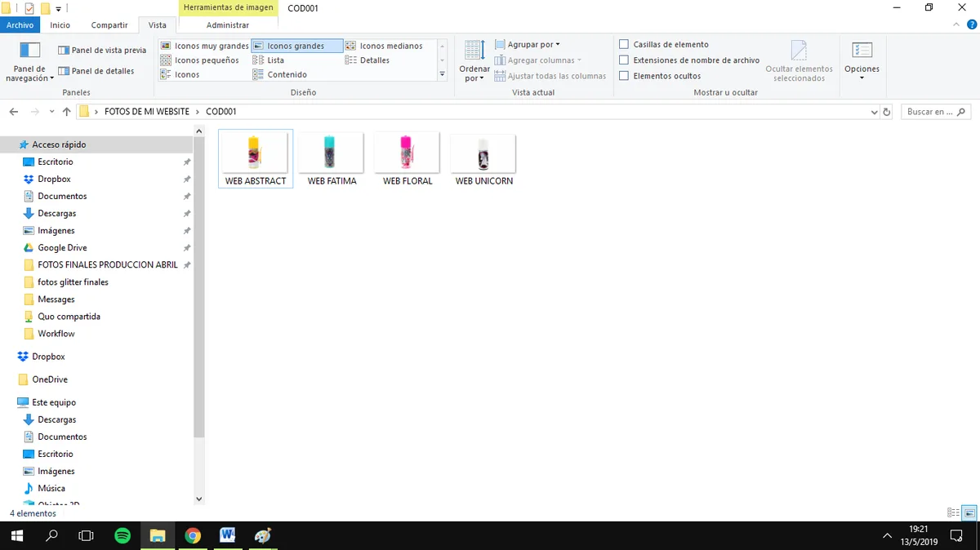
Task: Refresh the current folder view
Action: [x=887, y=112]
